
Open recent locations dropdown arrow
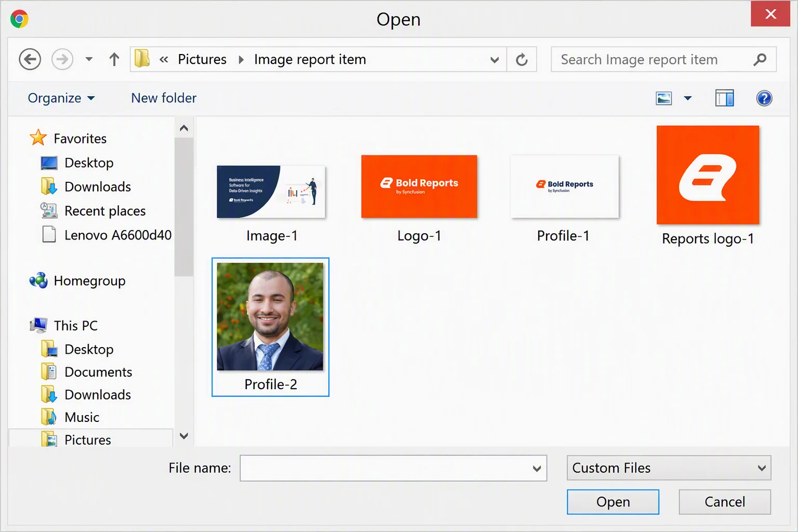click(89, 59)
